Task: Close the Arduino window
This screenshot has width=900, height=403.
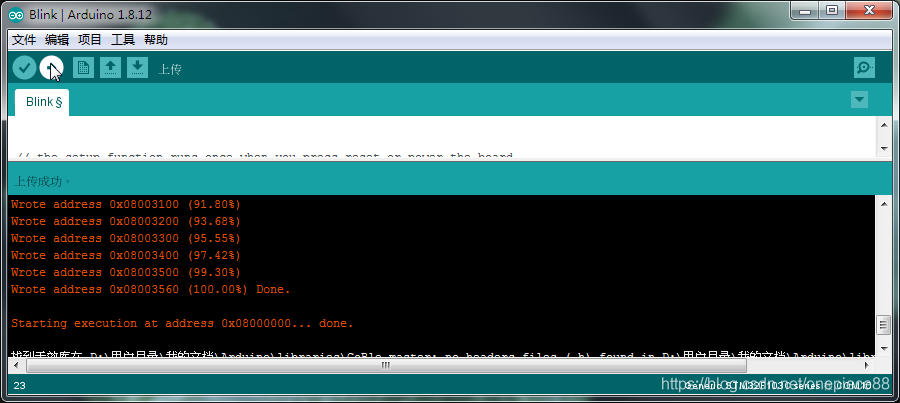Action: click(869, 10)
